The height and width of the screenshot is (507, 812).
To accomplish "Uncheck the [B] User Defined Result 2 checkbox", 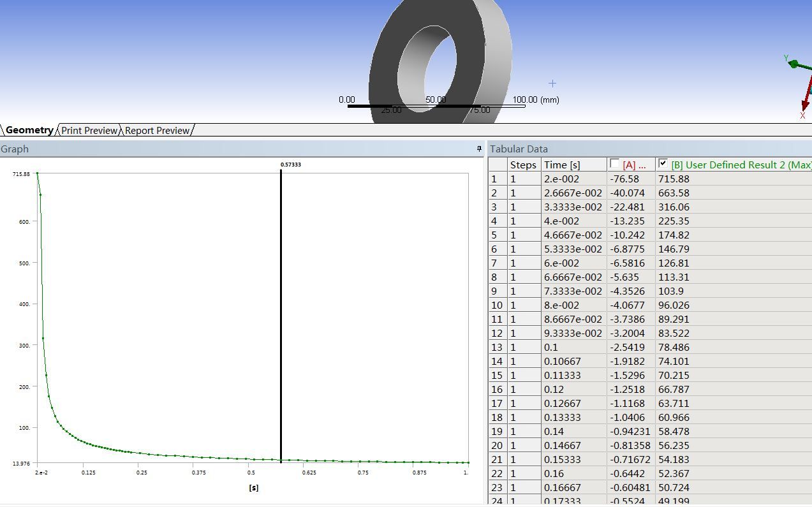I will point(663,164).
